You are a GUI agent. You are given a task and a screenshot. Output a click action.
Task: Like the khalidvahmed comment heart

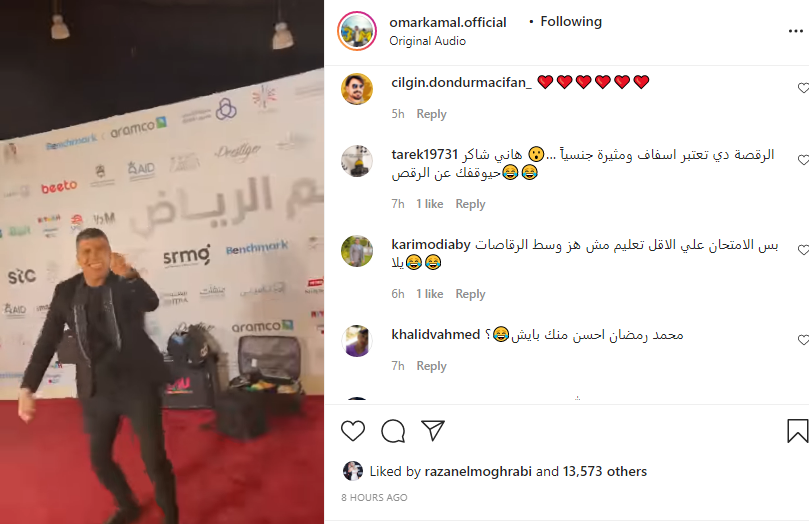coord(803,340)
